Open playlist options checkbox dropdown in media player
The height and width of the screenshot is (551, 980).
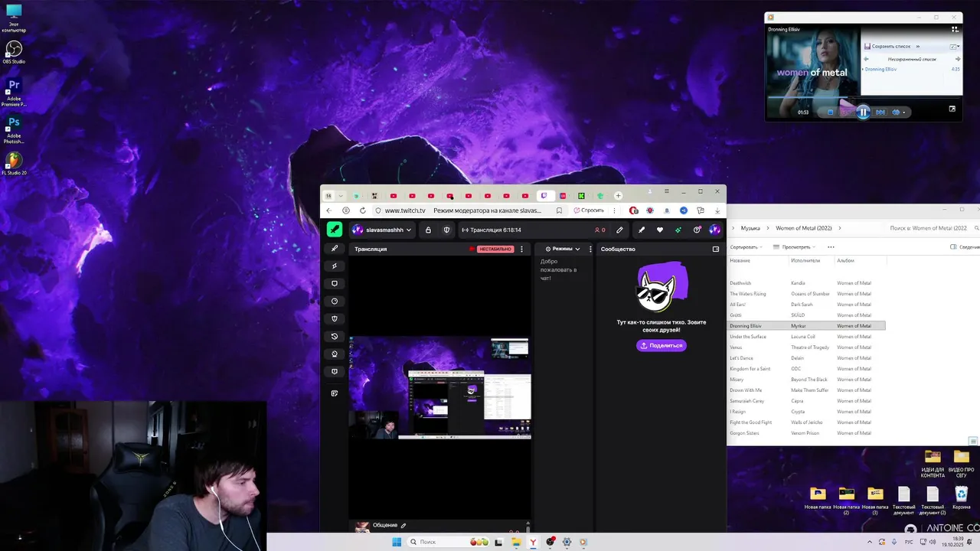point(955,47)
